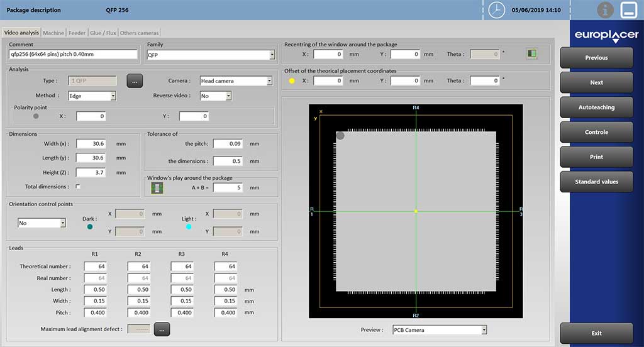
Task: Switch to the Machine tab
Action: pos(53,33)
